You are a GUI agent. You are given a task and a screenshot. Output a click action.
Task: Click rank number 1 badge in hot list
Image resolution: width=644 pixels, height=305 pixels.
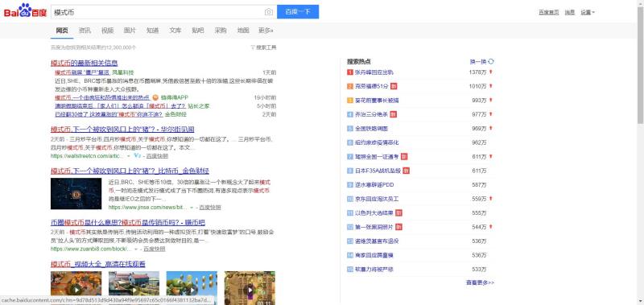(x=350, y=72)
